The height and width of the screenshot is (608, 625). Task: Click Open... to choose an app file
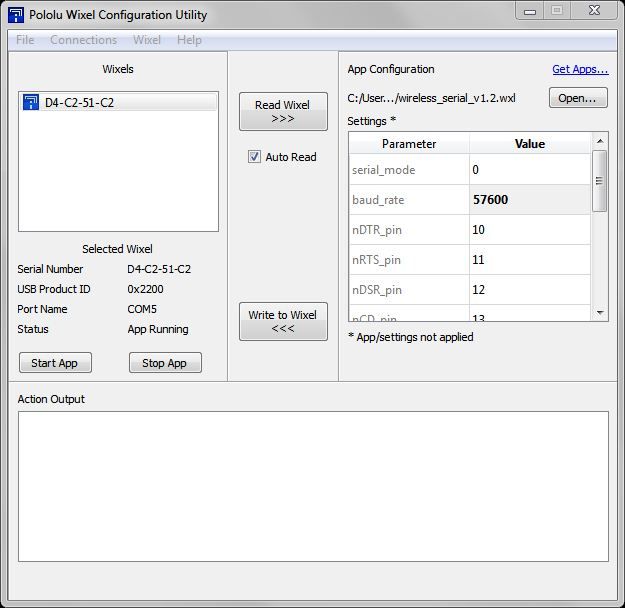click(578, 98)
